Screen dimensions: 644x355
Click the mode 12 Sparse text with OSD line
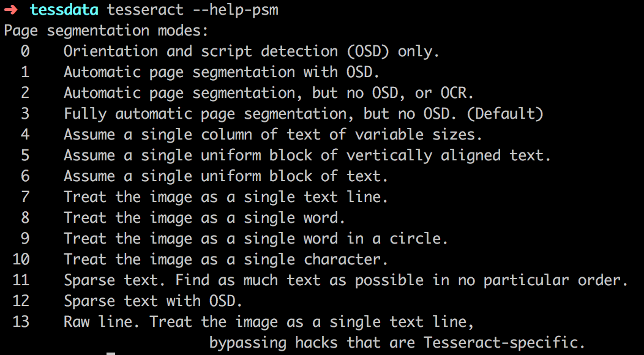[128, 301]
